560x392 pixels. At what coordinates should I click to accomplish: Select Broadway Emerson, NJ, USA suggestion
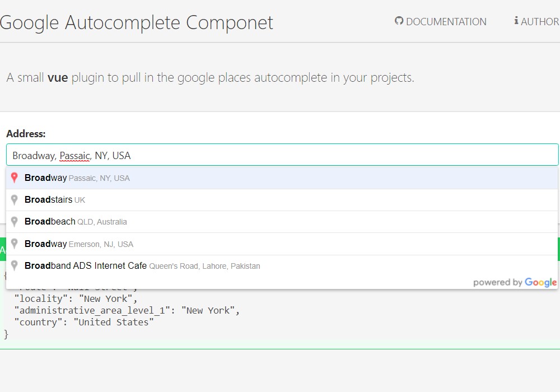[x=282, y=244]
